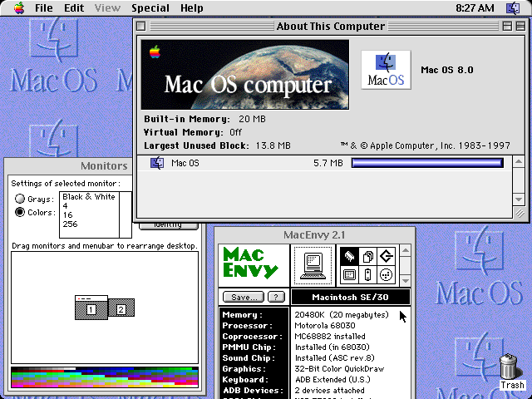Click the Monitors window title bar
This screenshot has width=532, height=399.
coord(69,165)
